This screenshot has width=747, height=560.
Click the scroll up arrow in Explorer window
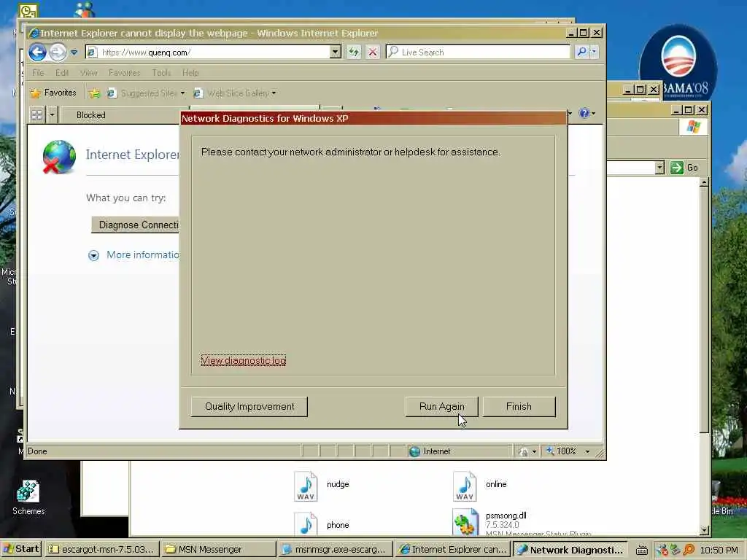click(704, 182)
